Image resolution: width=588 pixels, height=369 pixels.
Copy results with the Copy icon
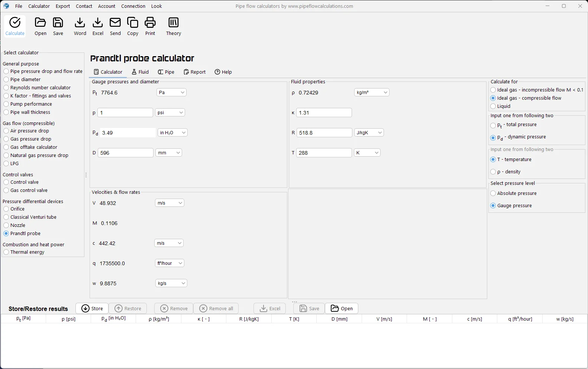pyautogui.click(x=133, y=26)
